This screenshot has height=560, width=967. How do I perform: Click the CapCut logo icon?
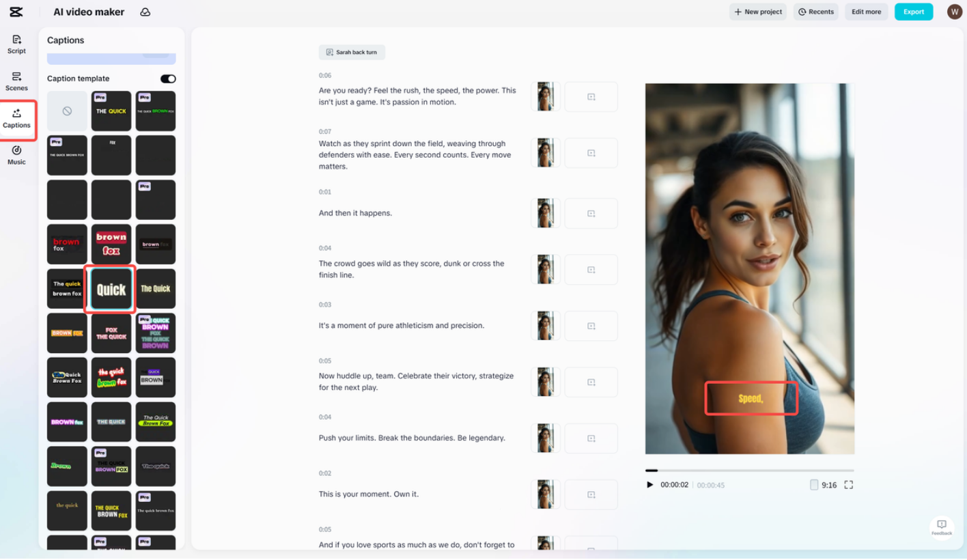click(x=16, y=11)
